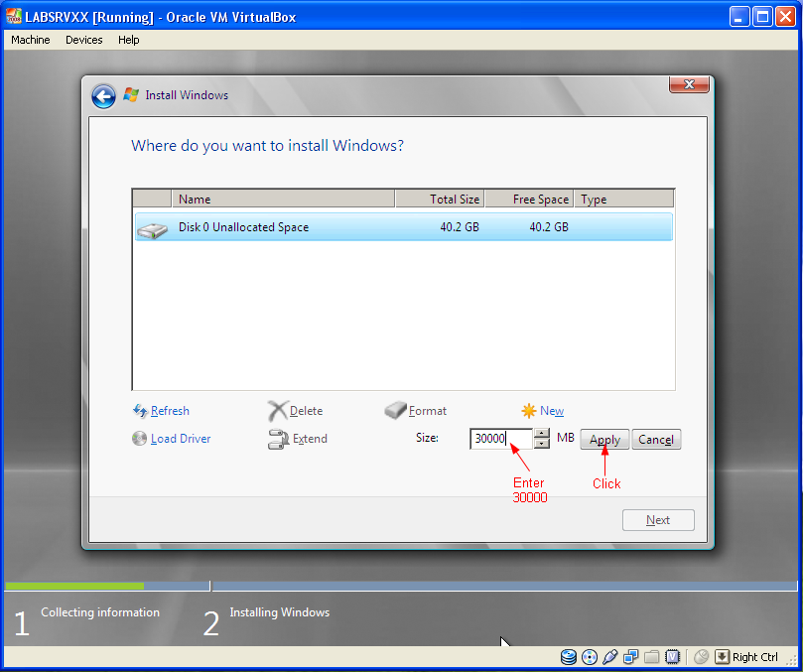The width and height of the screenshot is (803, 672).
Task: Click the Extend option
Action: pos(298,439)
